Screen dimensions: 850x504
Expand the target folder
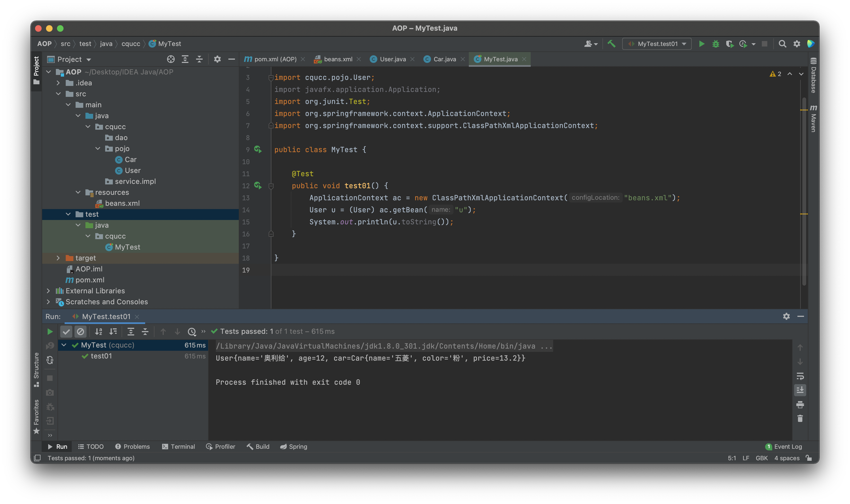point(58,258)
